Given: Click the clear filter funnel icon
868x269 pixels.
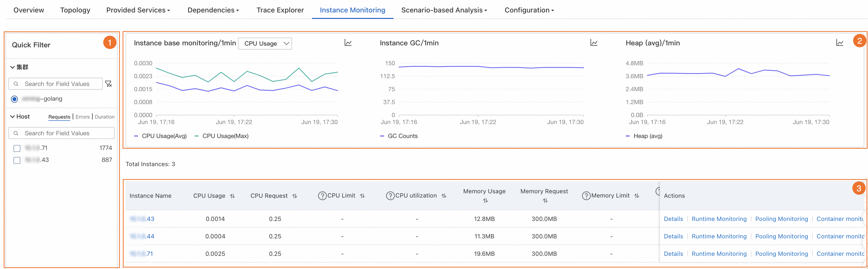Looking at the screenshot, I should coord(109,84).
